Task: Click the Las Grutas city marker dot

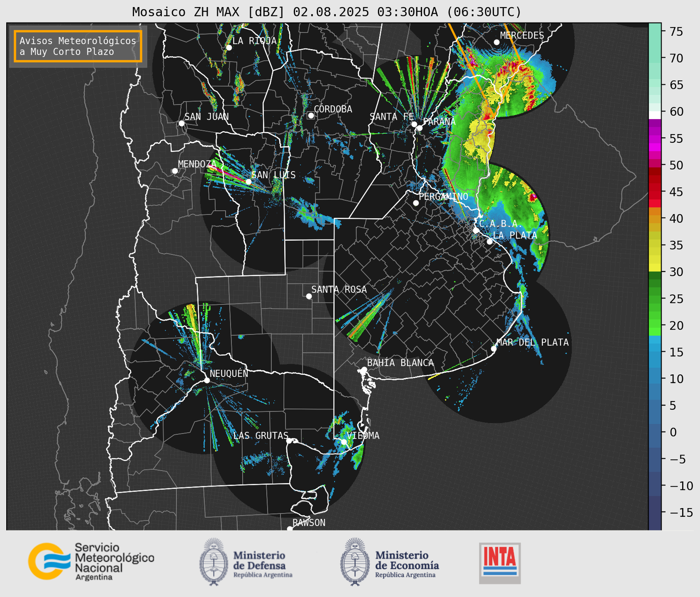Action: tap(289, 440)
